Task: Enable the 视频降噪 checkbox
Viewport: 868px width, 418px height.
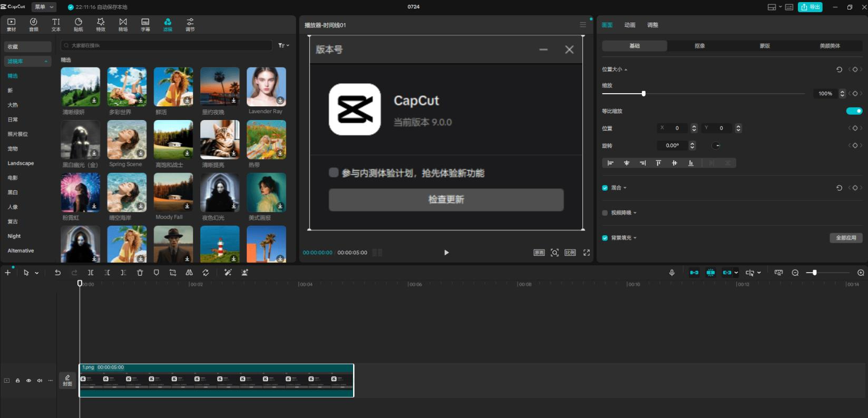Action: 605,213
